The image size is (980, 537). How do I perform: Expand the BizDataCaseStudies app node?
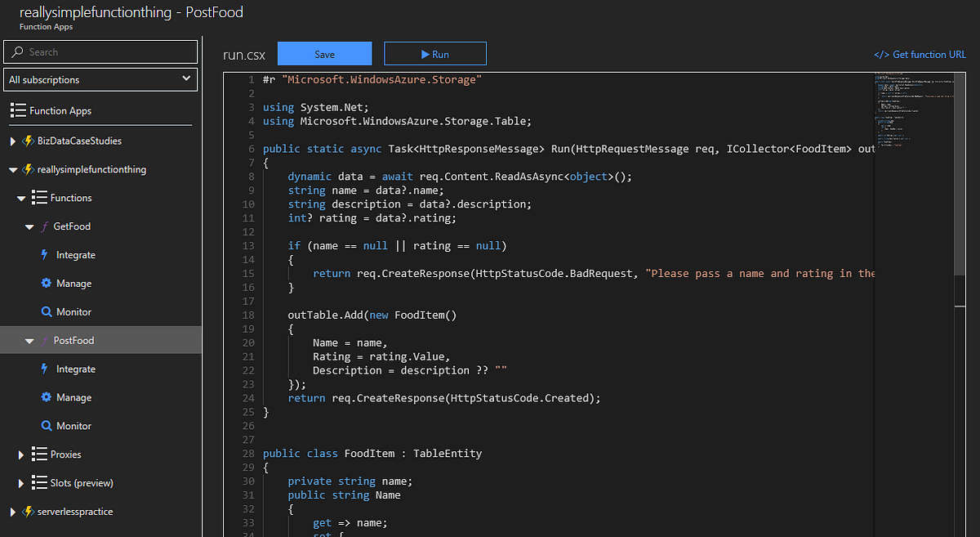click(x=12, y=141)
